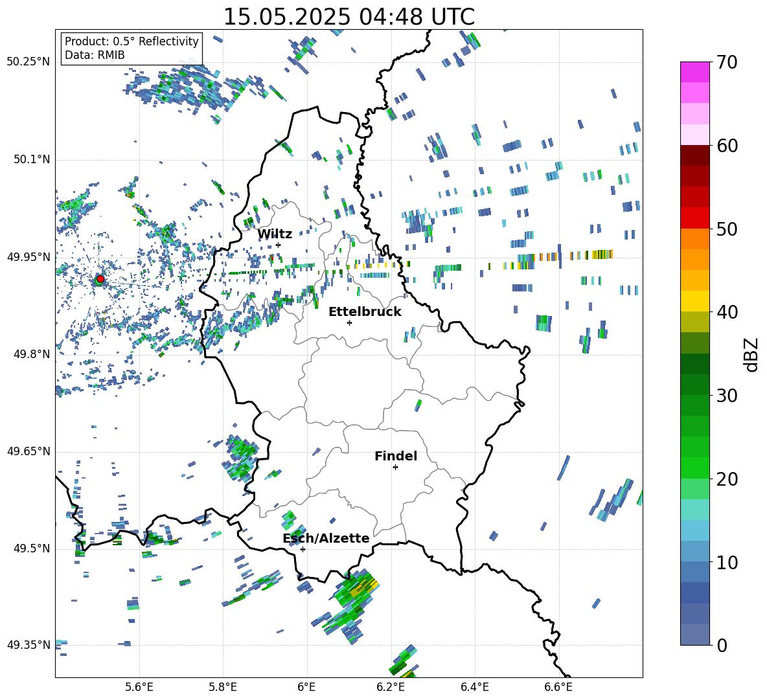Click the Product: 0.5° Reflectivity text
The image size is (767, 700).
click(x=132, y=41)
